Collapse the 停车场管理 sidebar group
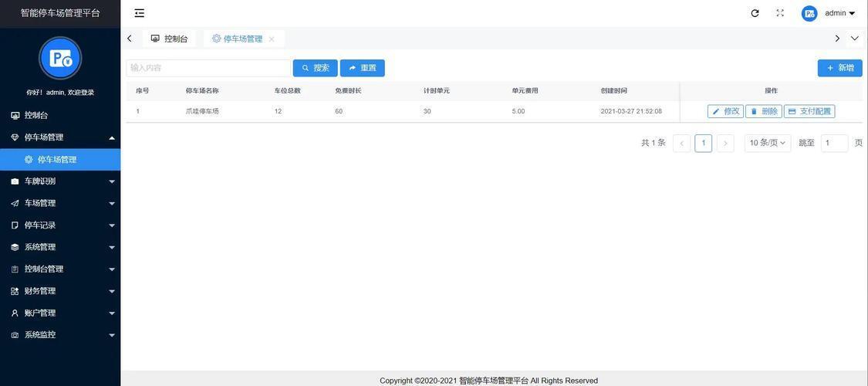This screenshot has height=386, width=868. point(59,137)
